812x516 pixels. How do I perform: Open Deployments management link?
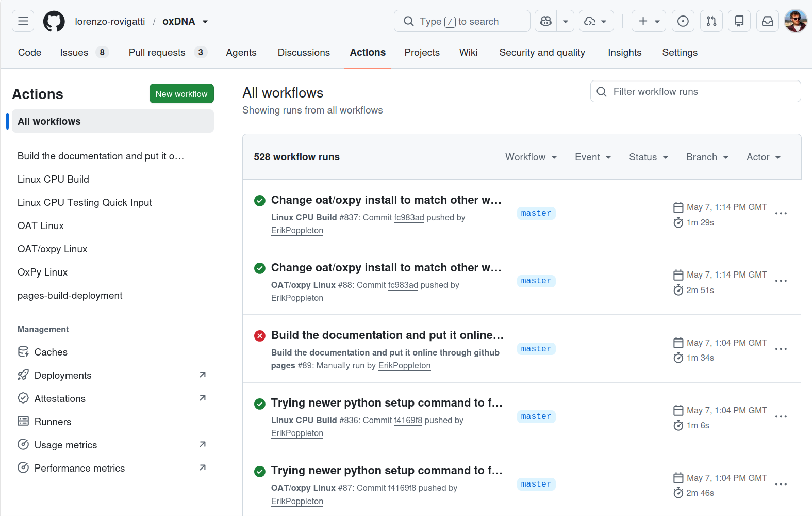113,375
